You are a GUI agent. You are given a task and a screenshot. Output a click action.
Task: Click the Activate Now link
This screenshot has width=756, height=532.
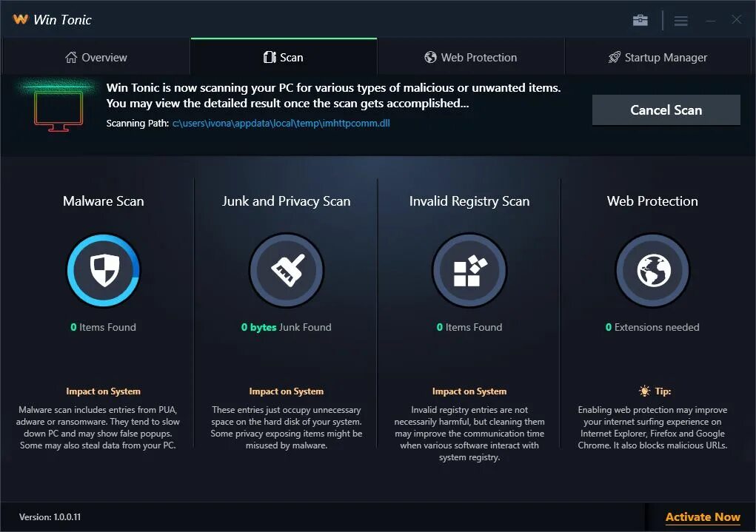click(703, 517)
